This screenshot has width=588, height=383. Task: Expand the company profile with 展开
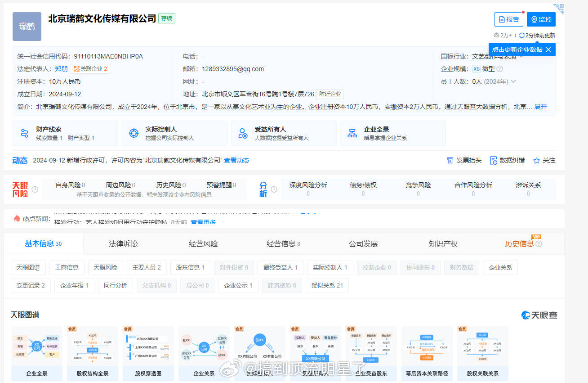coord(540,107)
